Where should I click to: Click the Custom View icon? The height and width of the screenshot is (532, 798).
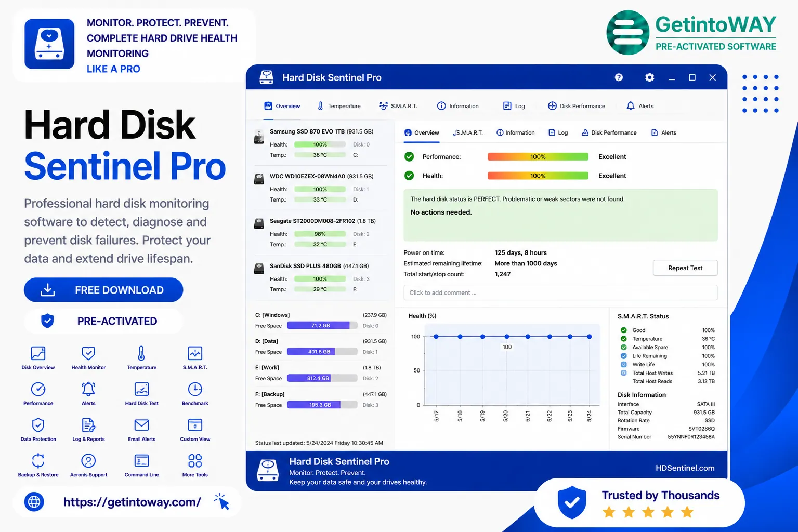pos(195,425)
